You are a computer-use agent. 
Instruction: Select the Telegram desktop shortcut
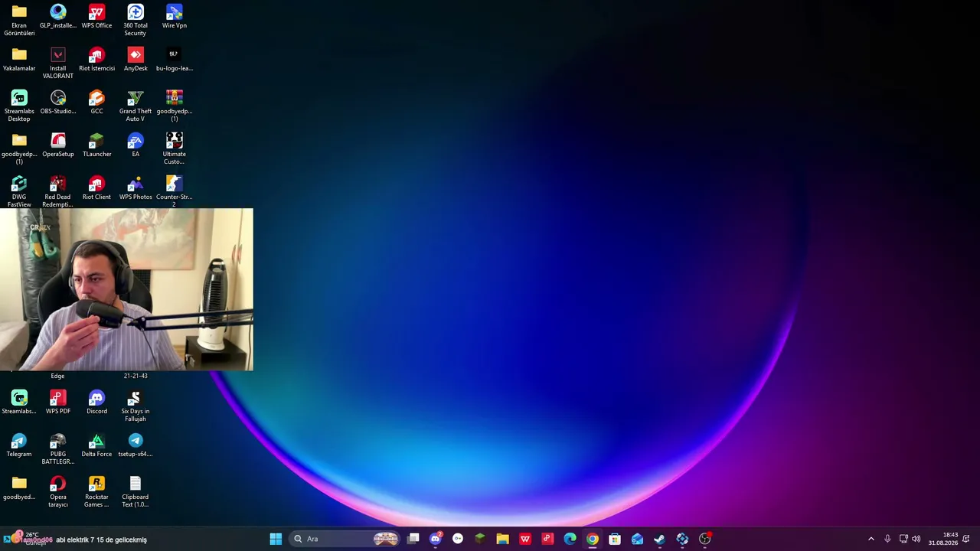(x=19, y=445)
